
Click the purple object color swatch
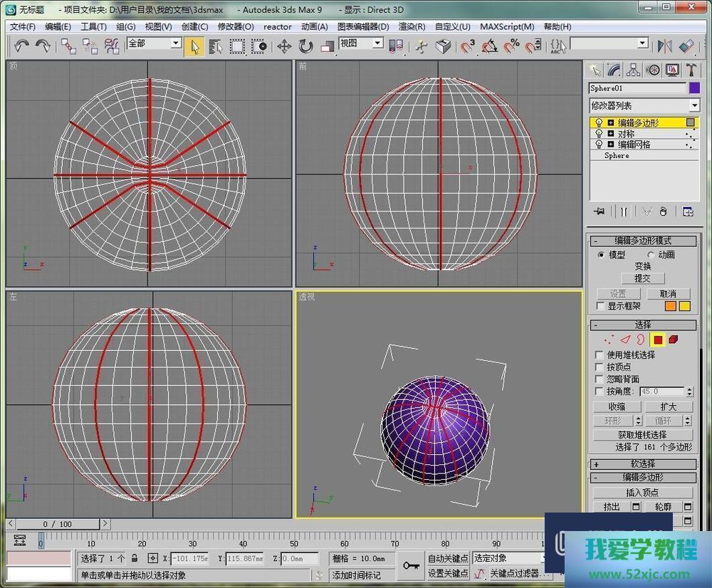694,88
